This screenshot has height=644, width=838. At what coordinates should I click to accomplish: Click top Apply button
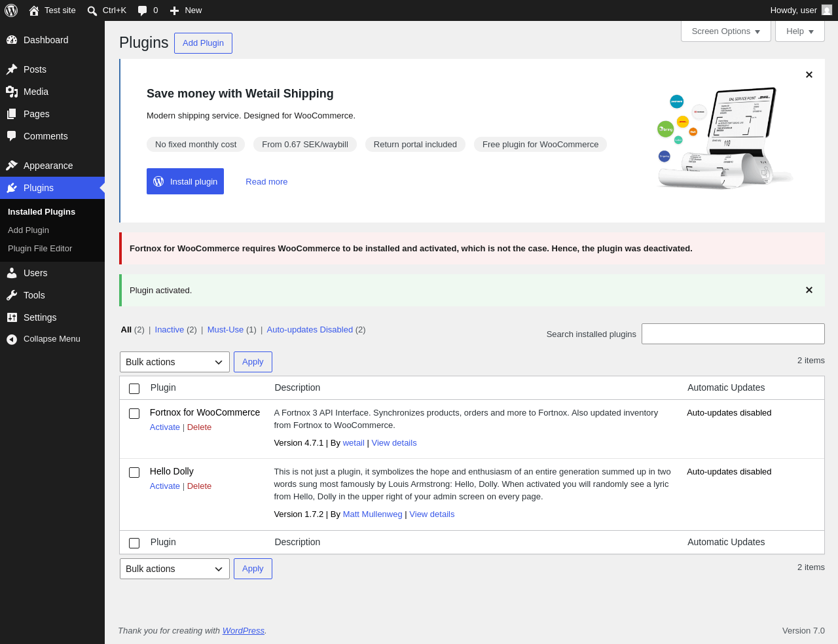coord(253,362)
